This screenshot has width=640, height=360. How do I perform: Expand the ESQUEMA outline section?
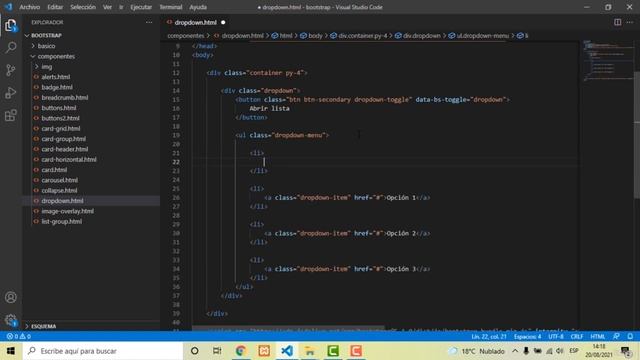click(43, 326)
